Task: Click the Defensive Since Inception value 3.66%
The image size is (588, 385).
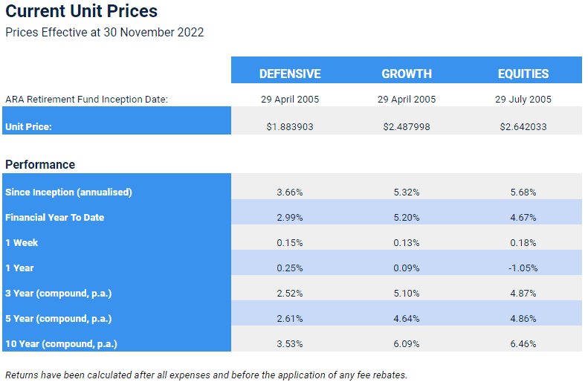Action: click(x=290, y=192)
